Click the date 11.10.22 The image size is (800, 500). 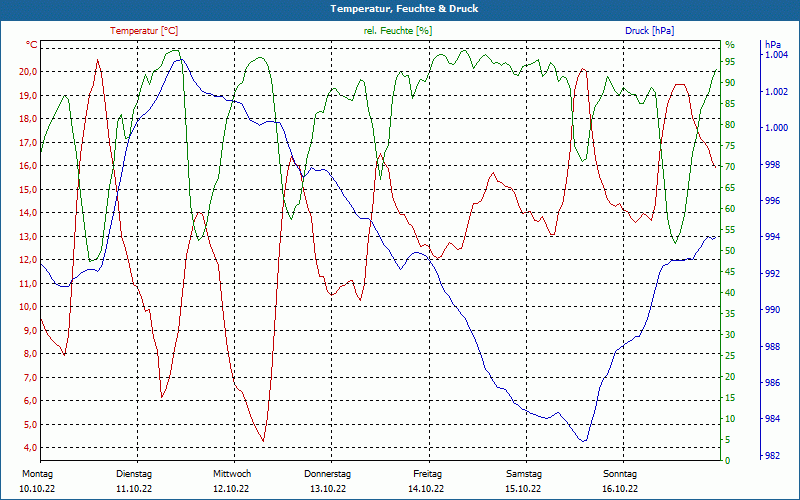[x=134, y=489]
